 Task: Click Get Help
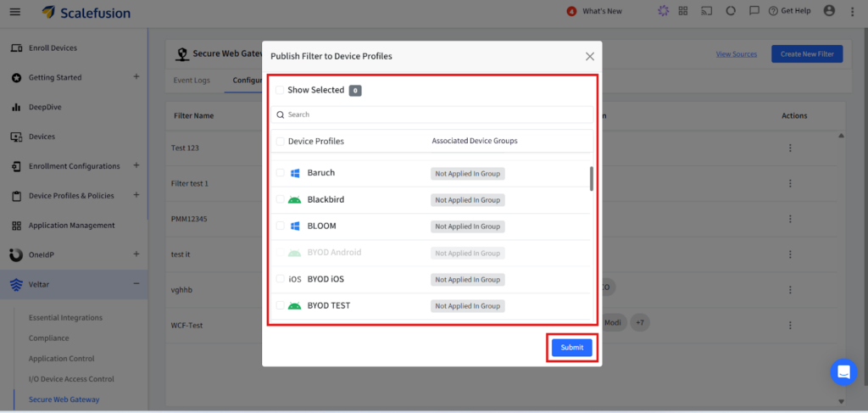coord(789,11)
